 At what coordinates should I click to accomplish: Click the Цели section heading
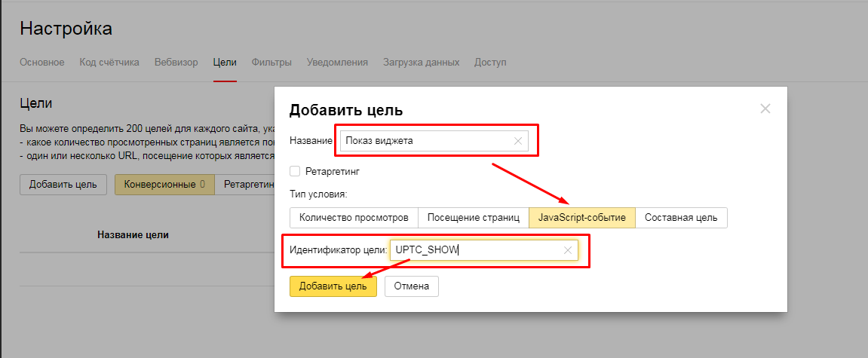click(x=35, y=103)
